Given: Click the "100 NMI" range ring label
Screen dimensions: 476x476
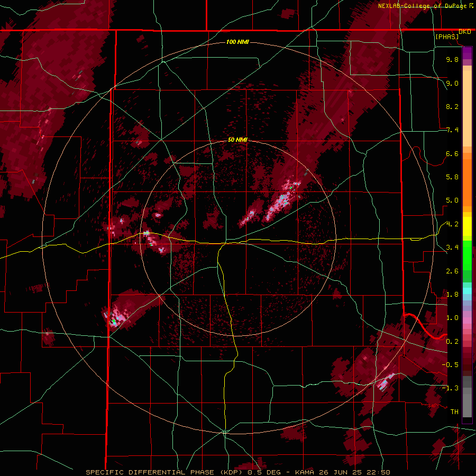Looking at the screenshot, I should pyautogui.click(x=237, y=42).
